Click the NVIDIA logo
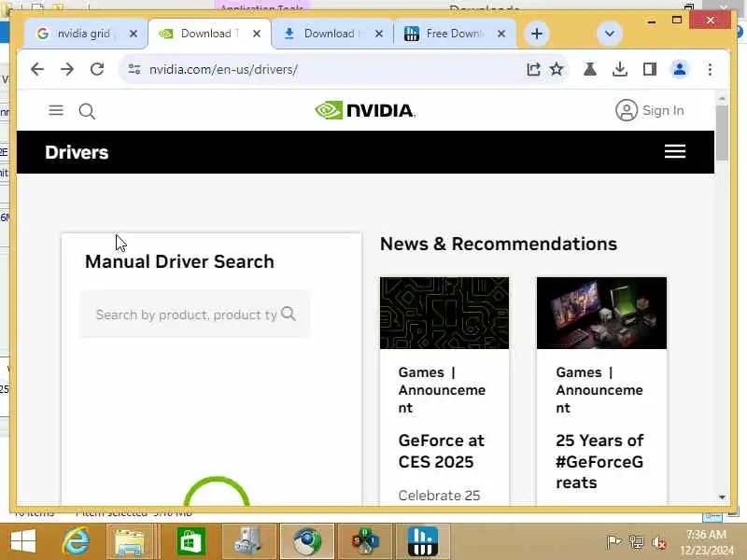 pyautogui.click(x=365, y=110)
